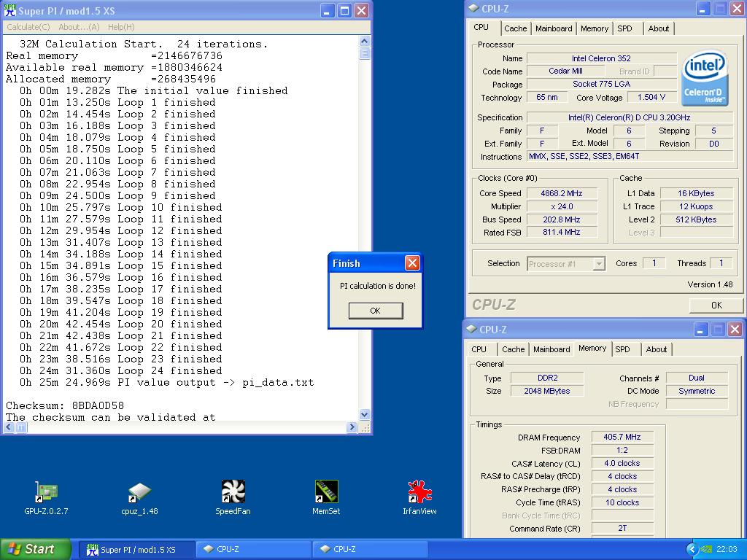747x560 pixels.
Task: Click OK in the Finish dialog
Action: pos(376,311)
